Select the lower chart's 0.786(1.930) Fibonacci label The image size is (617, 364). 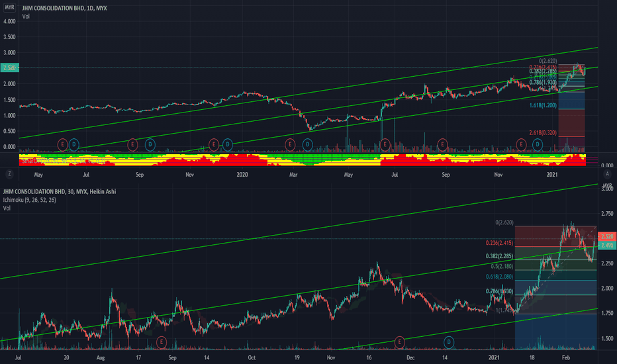point(499,291)
